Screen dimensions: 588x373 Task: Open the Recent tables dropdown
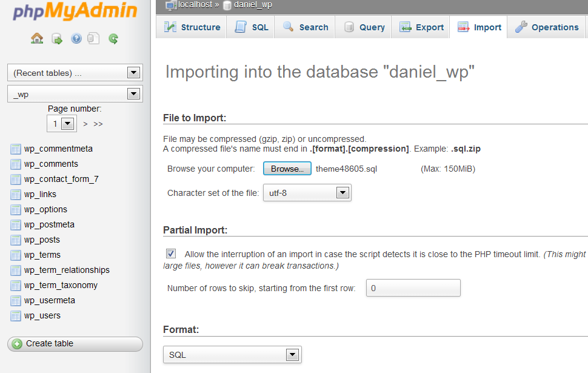75,73
